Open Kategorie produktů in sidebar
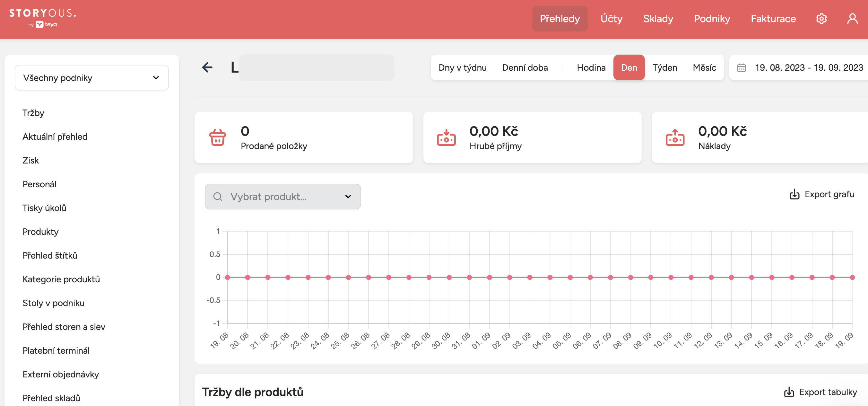The height and width of the screenshot is (406, 868). click(x=61, y=279)
